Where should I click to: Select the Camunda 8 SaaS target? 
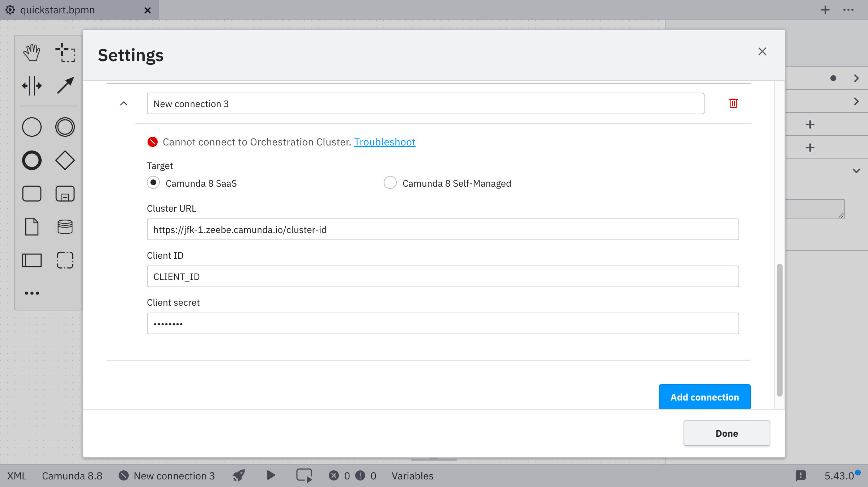pyautogui.click(x=153, y=183)
